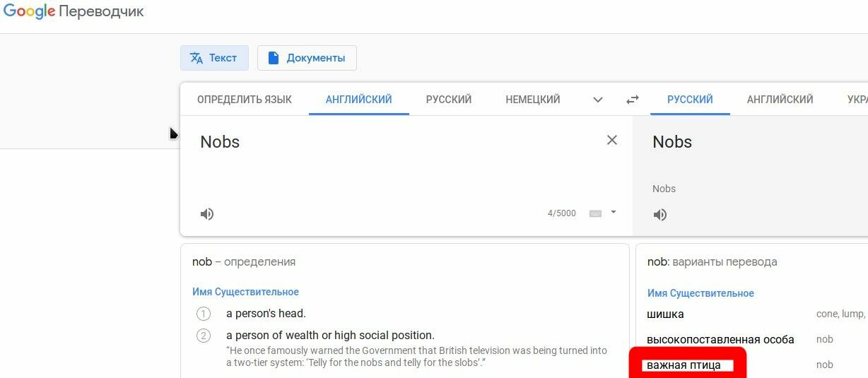This screenshot has width=868, height=378.
Task: Play audio of the source text
Action: [207, 214]
